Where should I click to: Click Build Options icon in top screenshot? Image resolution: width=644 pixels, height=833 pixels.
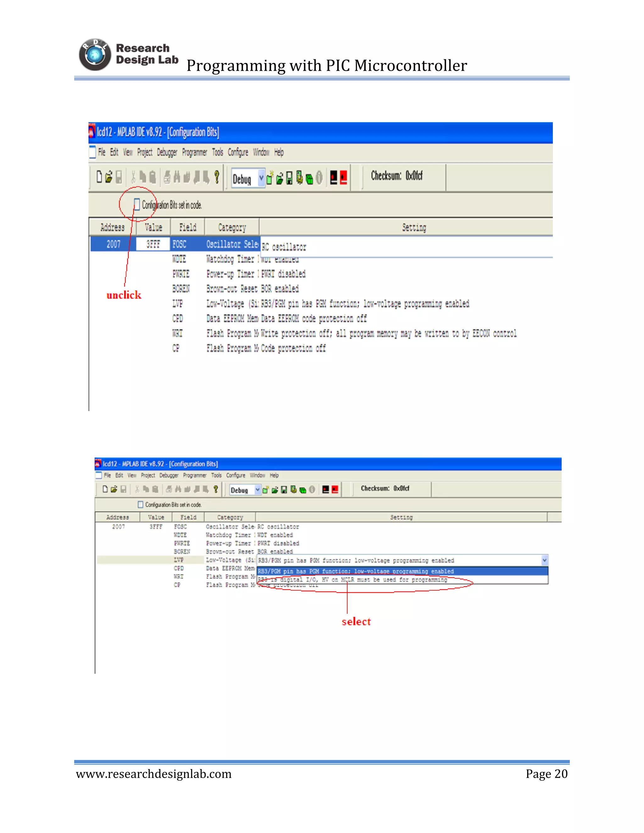click(299, 178)
